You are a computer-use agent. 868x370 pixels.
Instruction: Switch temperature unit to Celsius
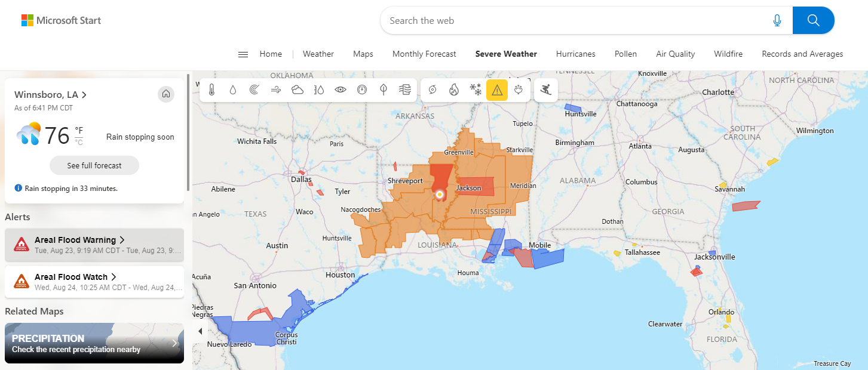point(79,142)
